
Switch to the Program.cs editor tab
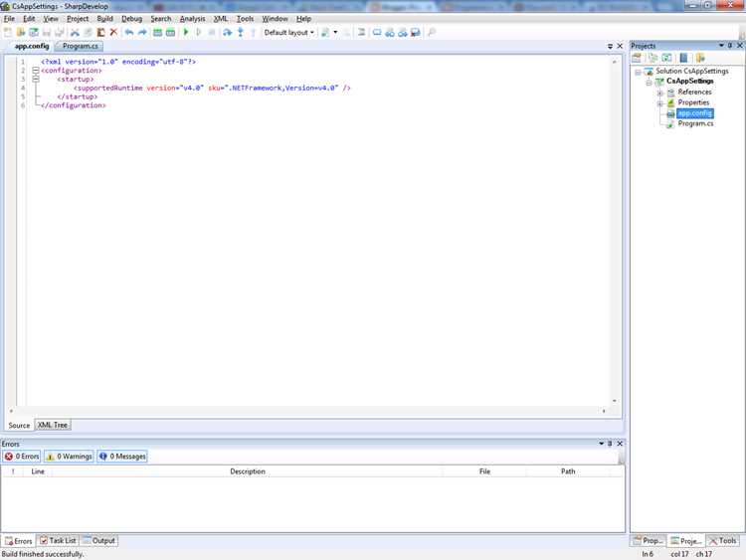80,46
